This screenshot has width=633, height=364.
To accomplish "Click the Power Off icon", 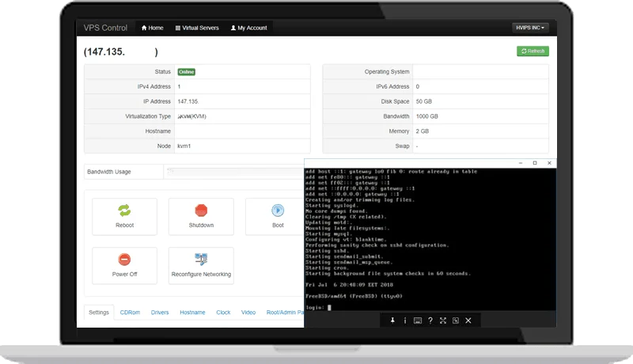I will [x=124, y=260].
